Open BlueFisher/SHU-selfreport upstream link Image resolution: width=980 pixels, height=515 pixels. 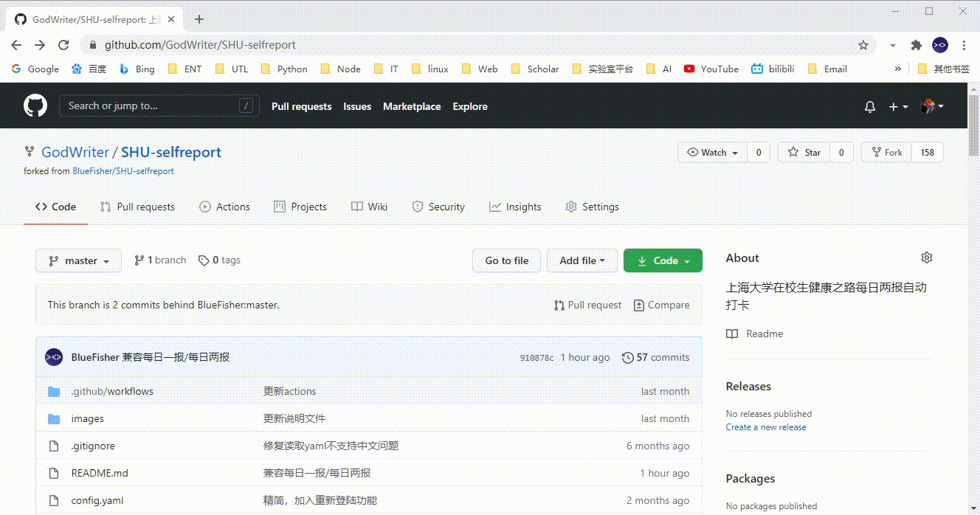coord(123,171)
